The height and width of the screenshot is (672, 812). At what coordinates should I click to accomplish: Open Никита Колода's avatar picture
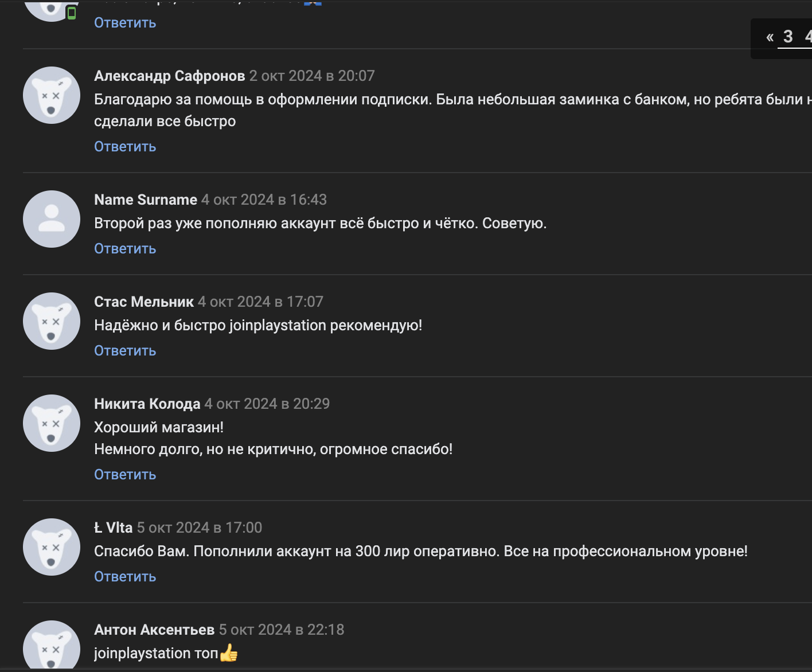click(x=52, y=423)
